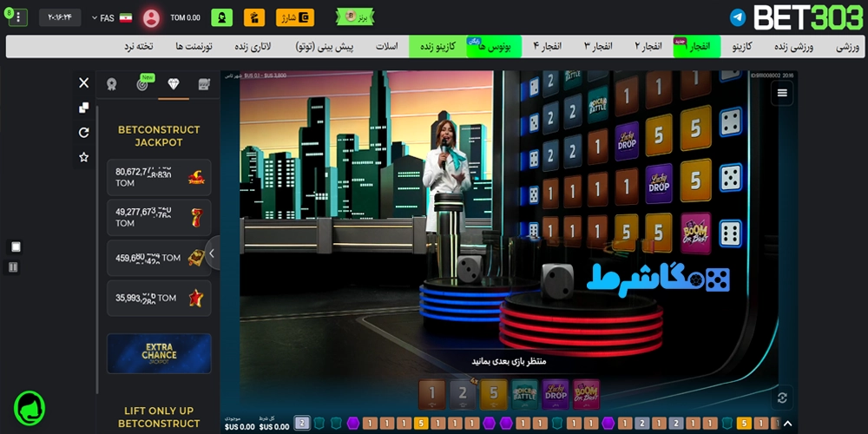The image size is (868, 434).
Task: Open the ورزشی sports menu
Action: (x=847, y=47)
